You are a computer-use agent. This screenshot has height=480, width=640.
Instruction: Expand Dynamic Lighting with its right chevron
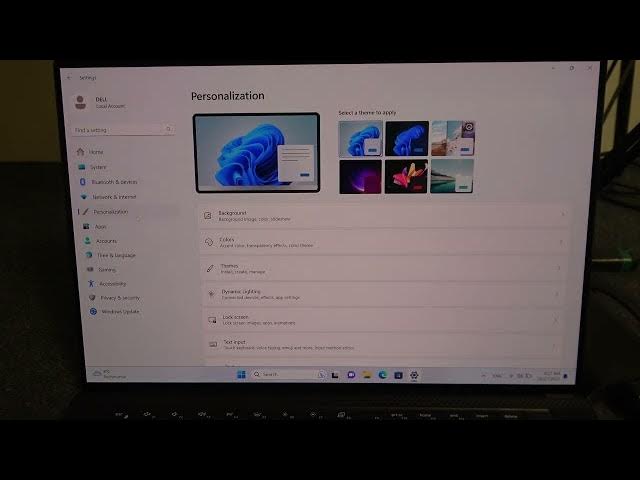click(x=557, y=294)
